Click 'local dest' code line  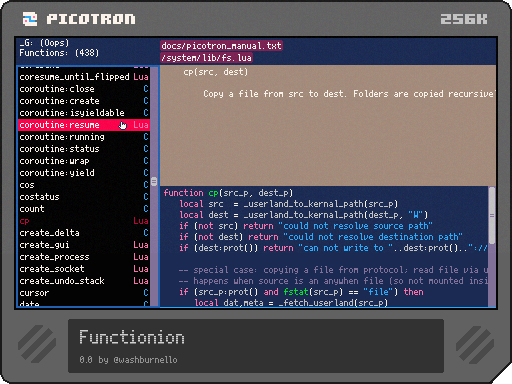point(304,215)
